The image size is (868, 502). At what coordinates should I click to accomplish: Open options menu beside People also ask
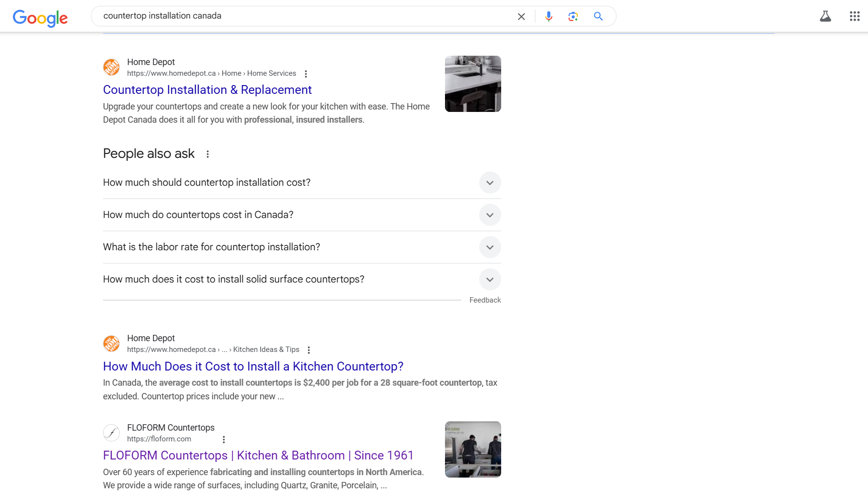[208, 154]
